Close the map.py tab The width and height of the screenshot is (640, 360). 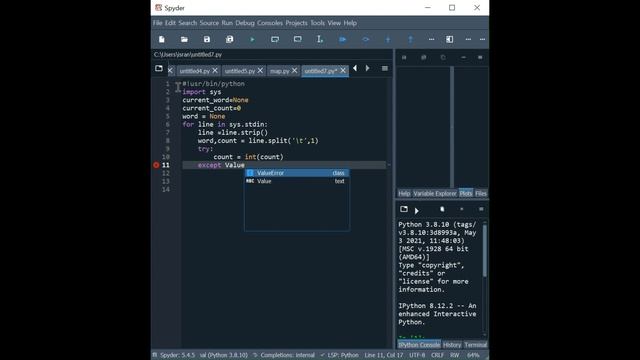click(x=294, y=71)
